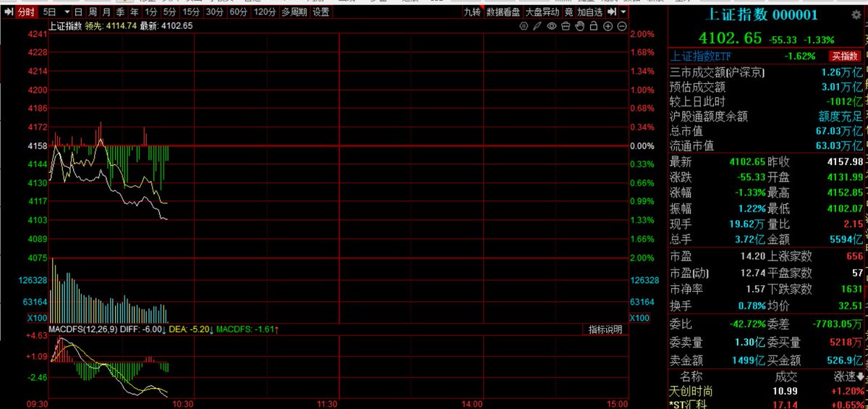Screen dimensions: 868x409
Task: Click the MACDFS(12,26,9) indicator label
Action: (x=85, y=329)
